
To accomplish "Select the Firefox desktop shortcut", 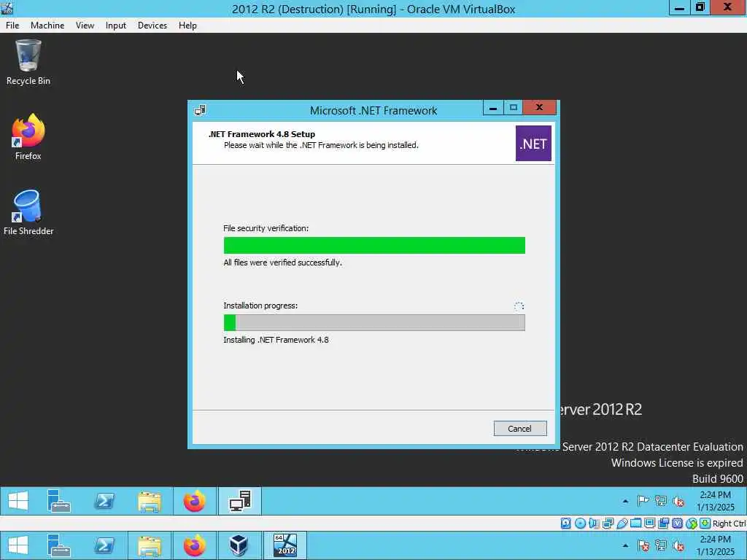I will [28, 137].
